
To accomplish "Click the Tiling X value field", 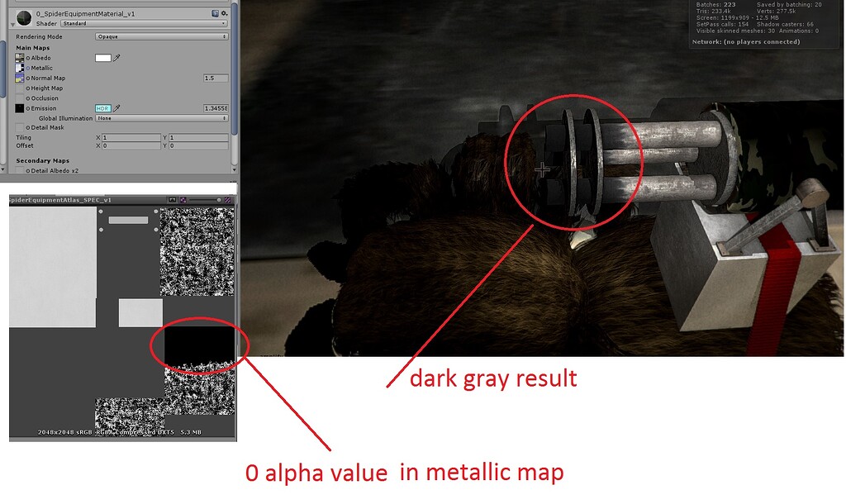I will (x=132, y=137).
